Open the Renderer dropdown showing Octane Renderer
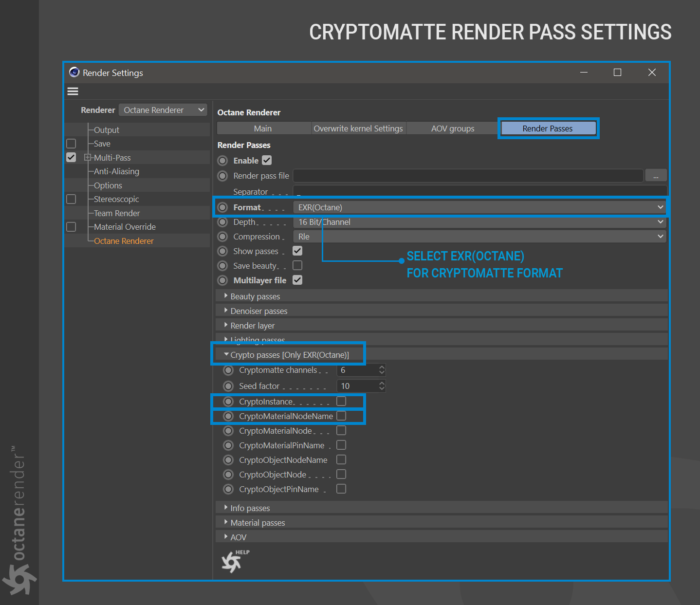Screen dimensions: 700x605 (163, 110)
